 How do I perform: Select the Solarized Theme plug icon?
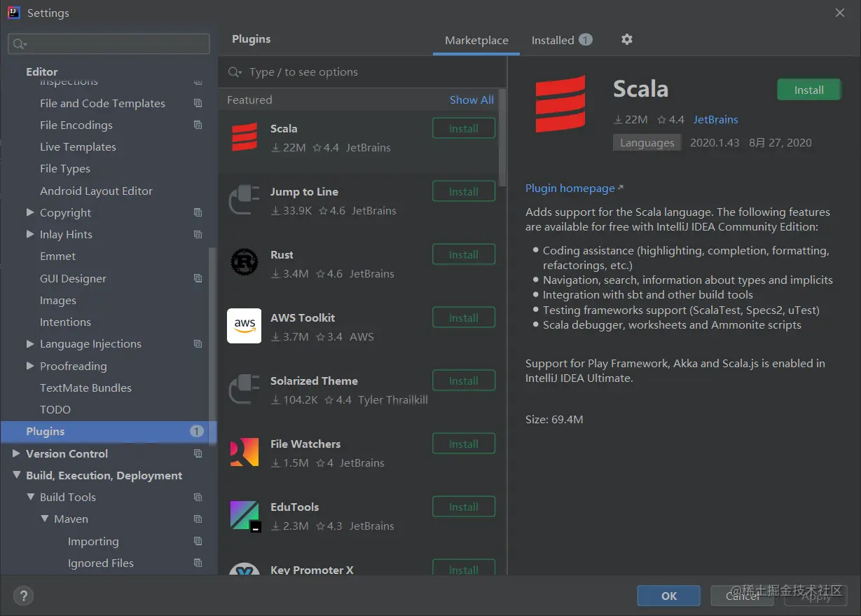[244, 389]
